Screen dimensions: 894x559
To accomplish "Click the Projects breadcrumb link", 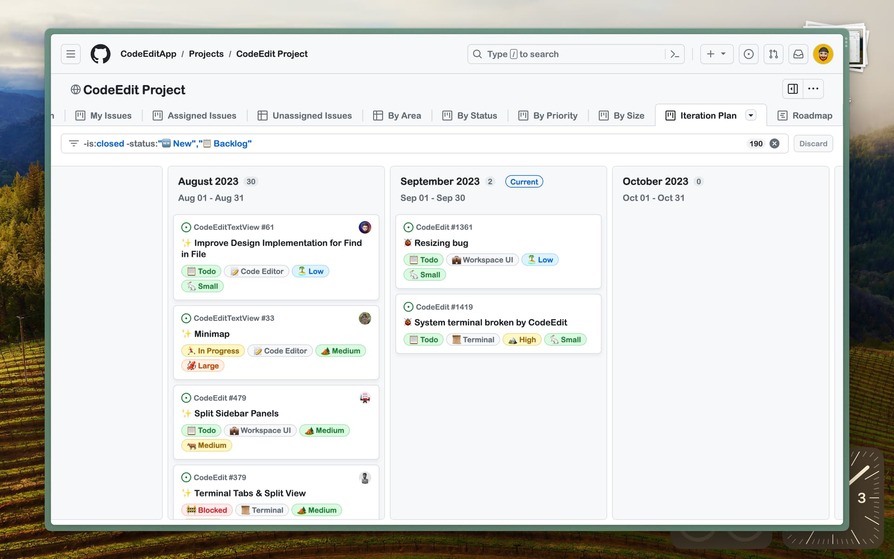I will pyautogui.click(x=206, y=54).
